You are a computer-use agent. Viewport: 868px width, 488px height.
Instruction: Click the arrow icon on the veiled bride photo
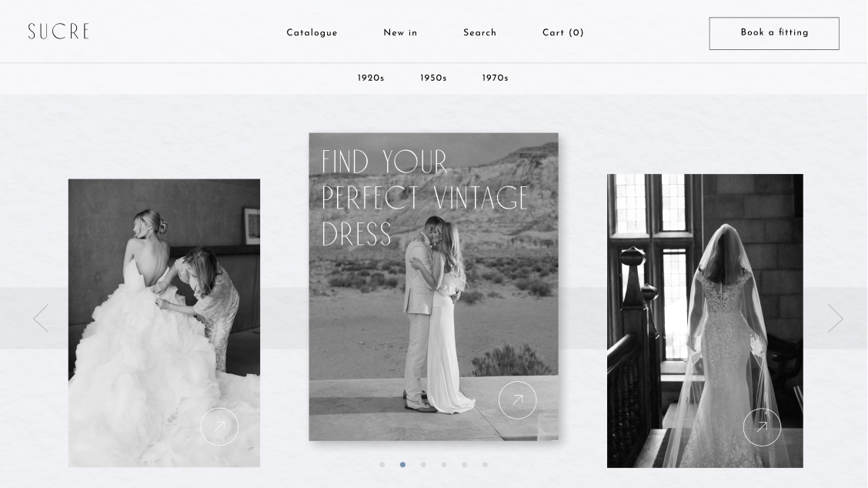click(762, 426)
